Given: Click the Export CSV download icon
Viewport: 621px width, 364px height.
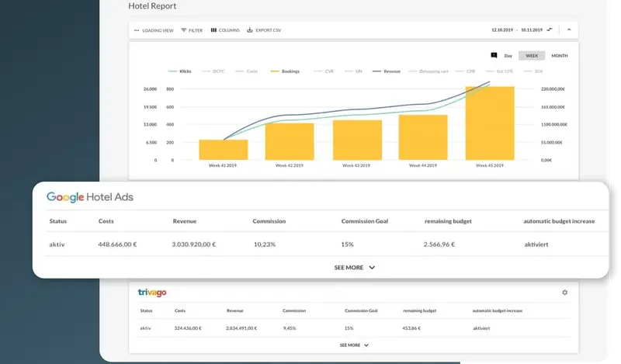Looking at the screenshot, I should pyautogui.click(x=250, y=30).
